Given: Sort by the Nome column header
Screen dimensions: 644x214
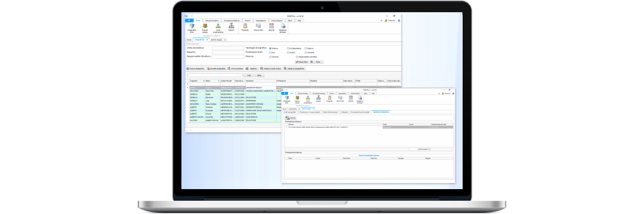Looking at the screenshot, I should click(212, 81).
